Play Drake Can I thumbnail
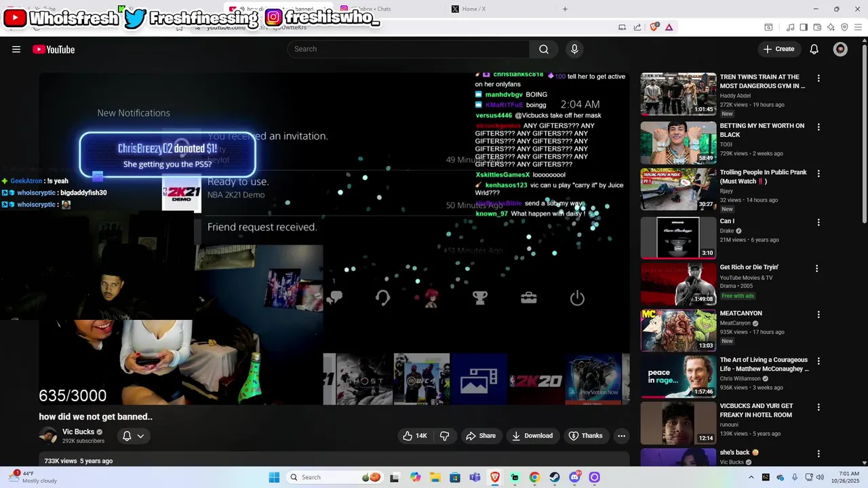This screenshot has height=488, width=868. click(678, 238)
